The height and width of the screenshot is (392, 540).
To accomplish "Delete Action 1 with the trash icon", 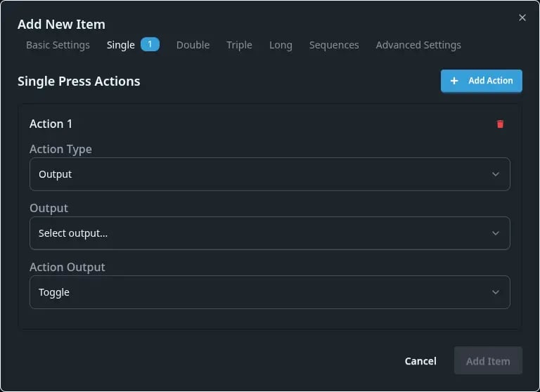I will click(x=500, y=124).
